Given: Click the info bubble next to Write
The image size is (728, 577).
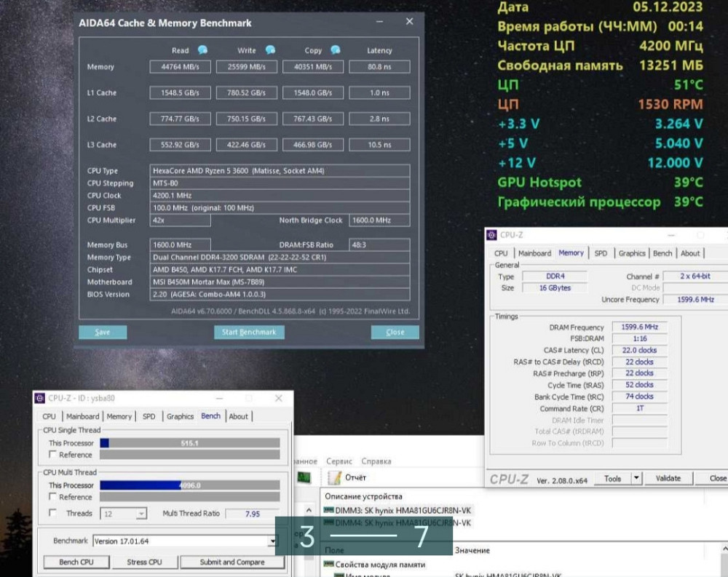Looking at the screenshot, I should pyautogui.click(x=270, y=50).
